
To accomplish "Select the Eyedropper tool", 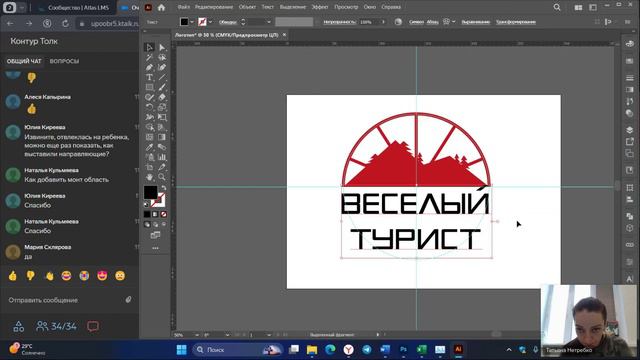I will point(149,147).
